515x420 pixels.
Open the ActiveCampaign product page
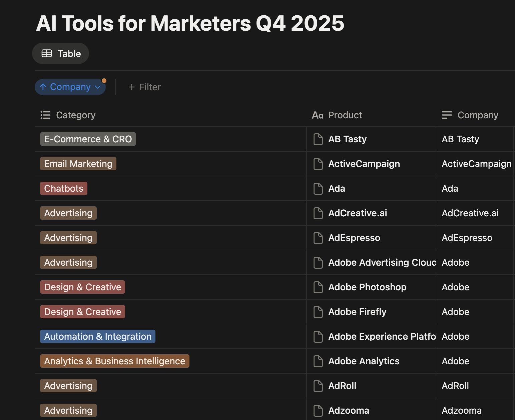coord(364,164)
